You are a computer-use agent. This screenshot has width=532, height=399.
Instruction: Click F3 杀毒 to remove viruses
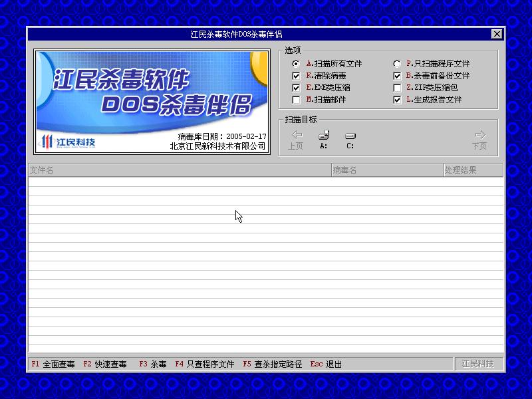tap(153, 364)
